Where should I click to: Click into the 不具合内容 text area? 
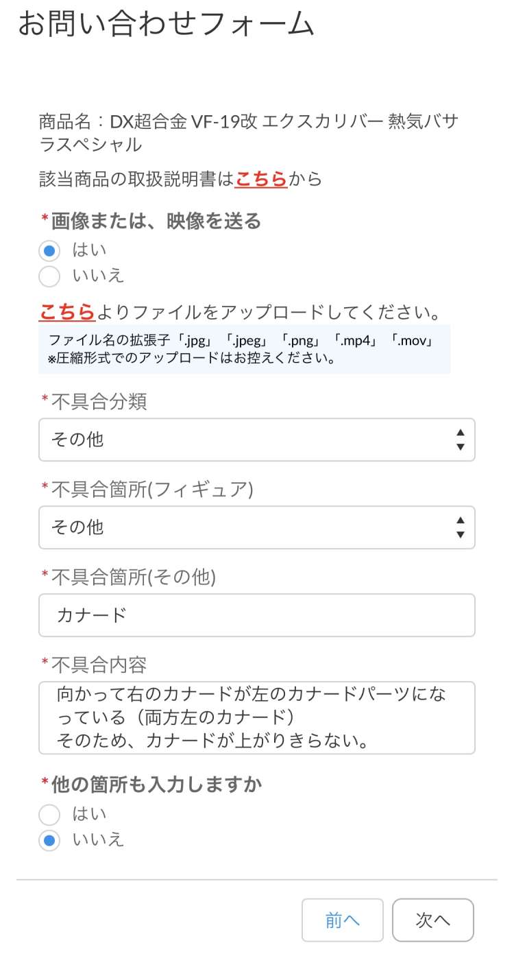(x=256, y=717)
